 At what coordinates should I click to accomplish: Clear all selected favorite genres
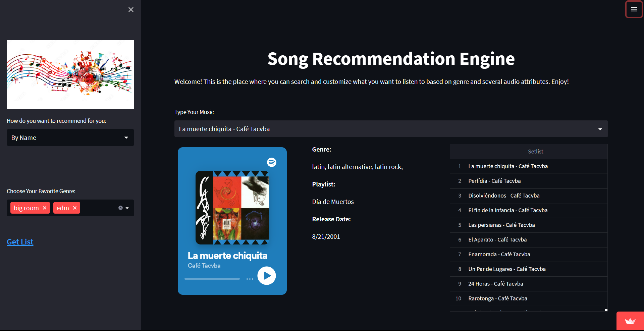coord(120,208)
